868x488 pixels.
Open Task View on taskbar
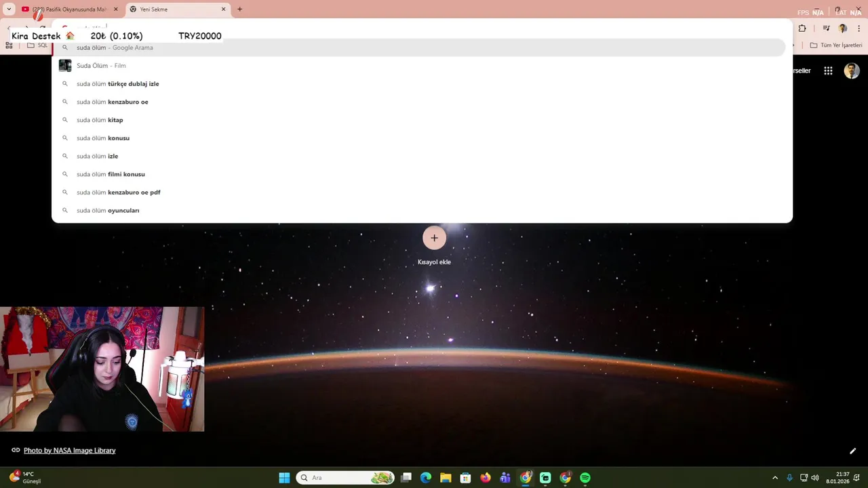406,478
